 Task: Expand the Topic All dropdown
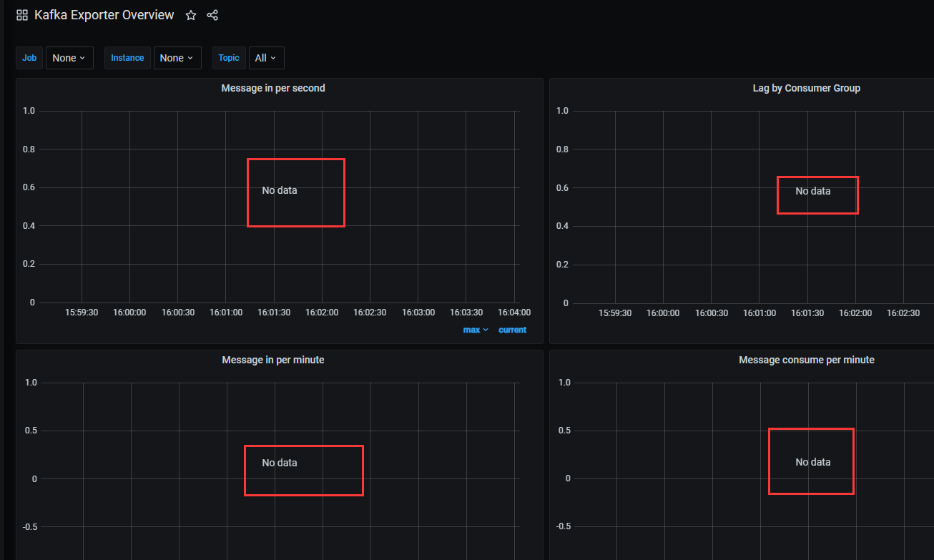[266, 57]
